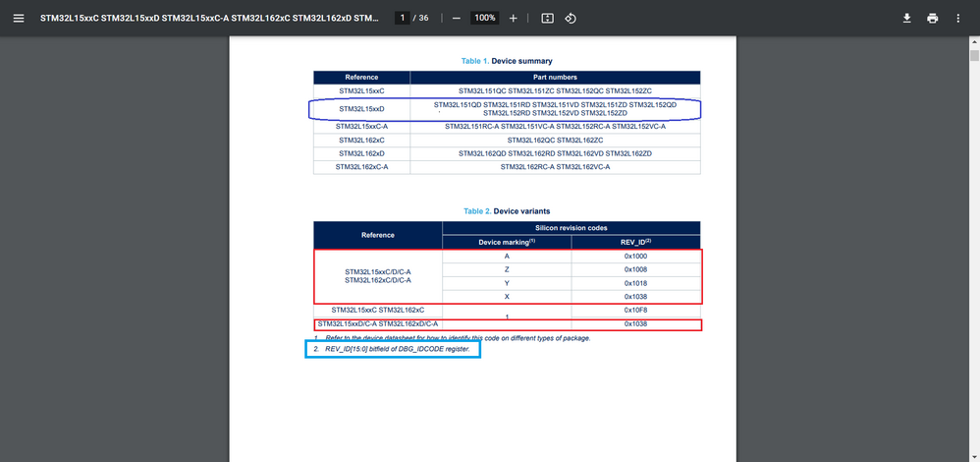Click the total page count 36

pyautogui.click(x=423, y=18)
